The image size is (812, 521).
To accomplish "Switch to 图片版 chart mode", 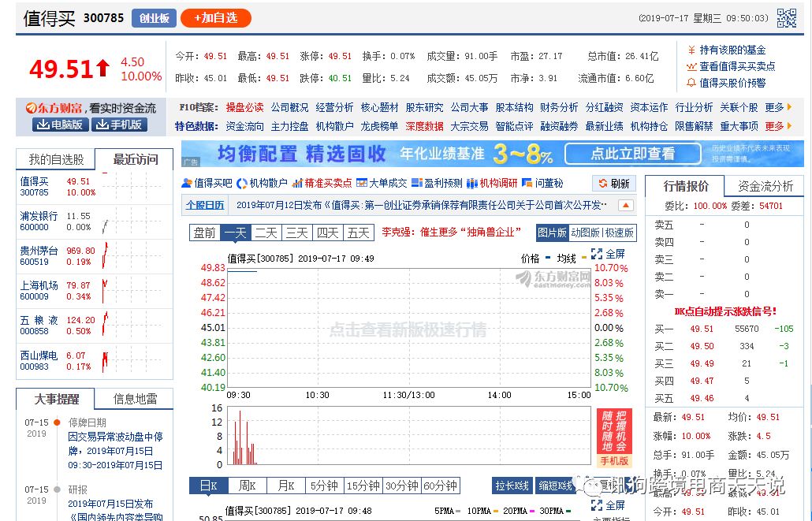I will click(552, 233).
